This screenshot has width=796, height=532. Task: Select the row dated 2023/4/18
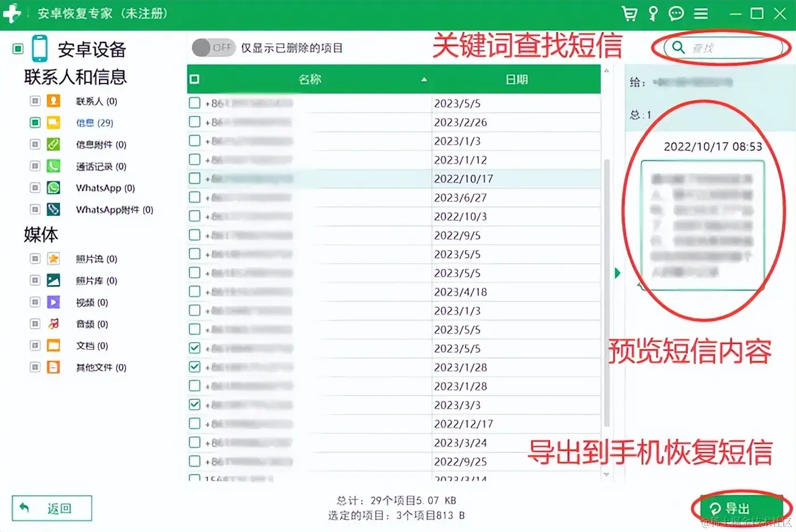(x=394, y=292)
